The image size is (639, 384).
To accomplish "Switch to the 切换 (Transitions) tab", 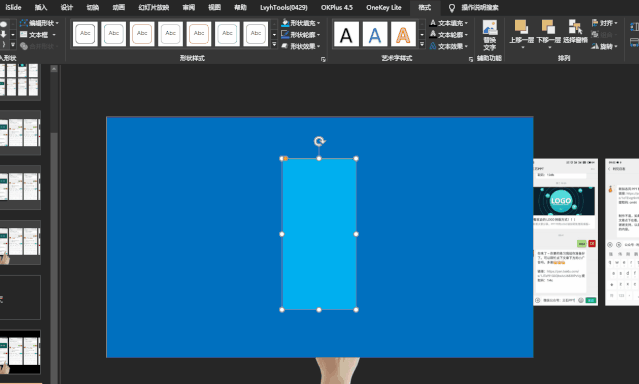I will coord(93,7).
